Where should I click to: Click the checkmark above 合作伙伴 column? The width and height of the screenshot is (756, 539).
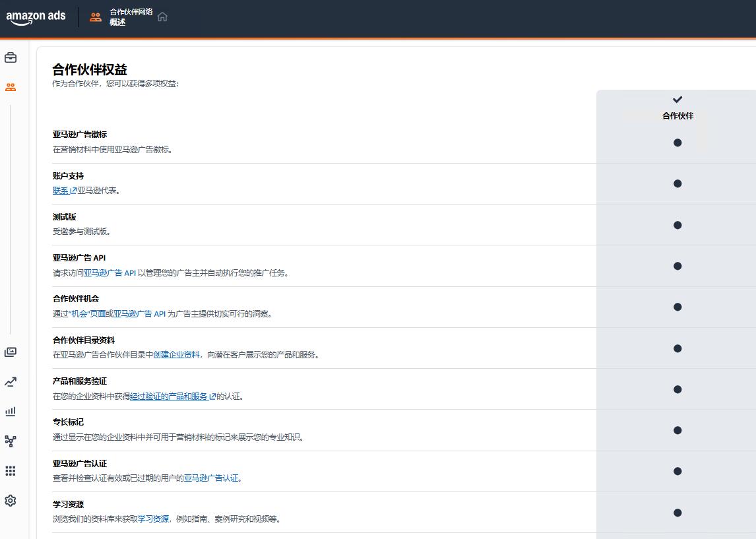pos(677,100)
